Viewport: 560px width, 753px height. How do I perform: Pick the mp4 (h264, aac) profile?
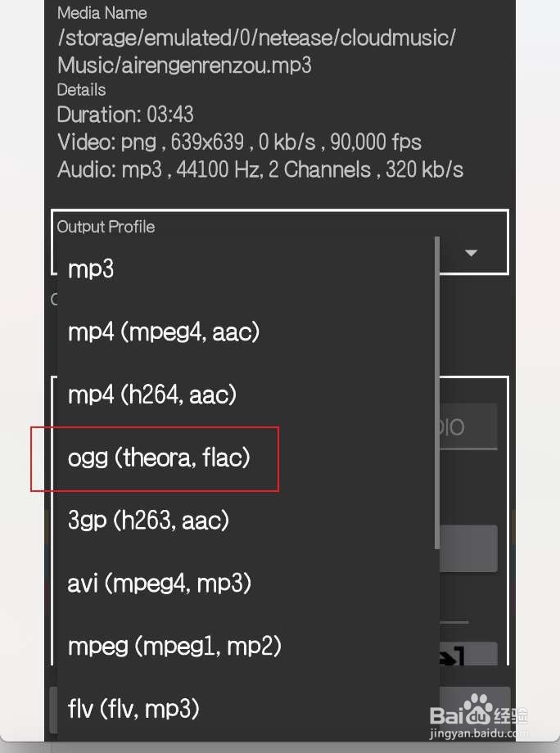[248, 395]
